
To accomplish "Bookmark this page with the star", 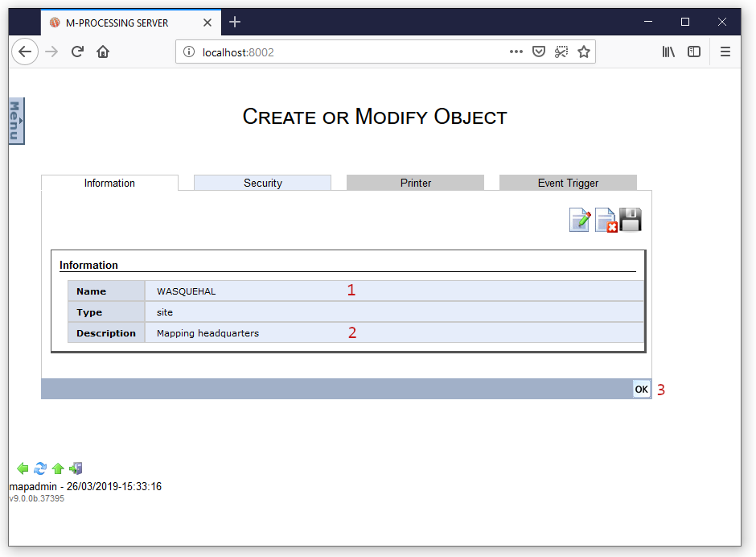I will point(584,52).
